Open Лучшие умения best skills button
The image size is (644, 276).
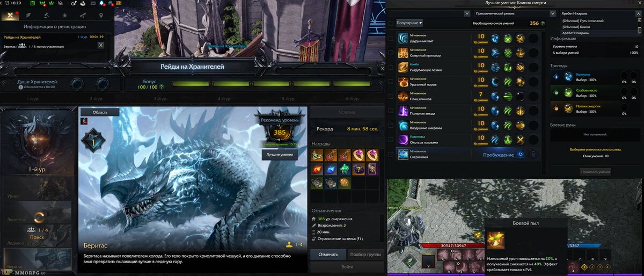[x=280, y=155]
